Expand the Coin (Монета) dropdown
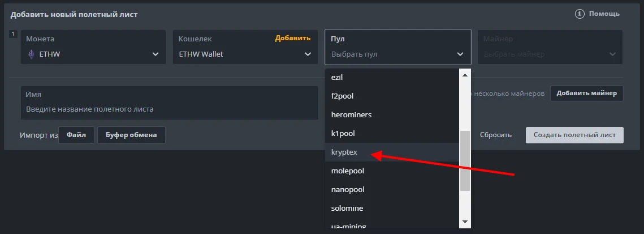This screenshot has width=644, height=234. coord(155,54)
